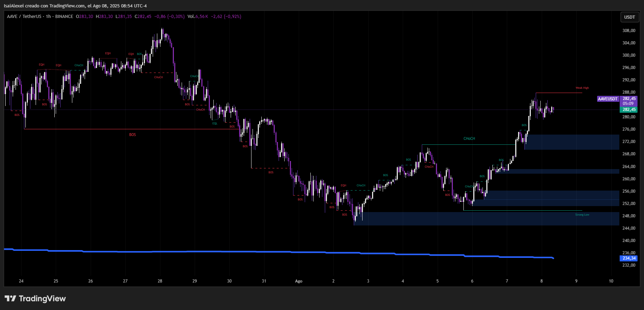Image resolution: width=644 pixels, height=310 pixels.
Task: Click the AAVEUSDT symbol price tag
Action: (x=608, y=99)
